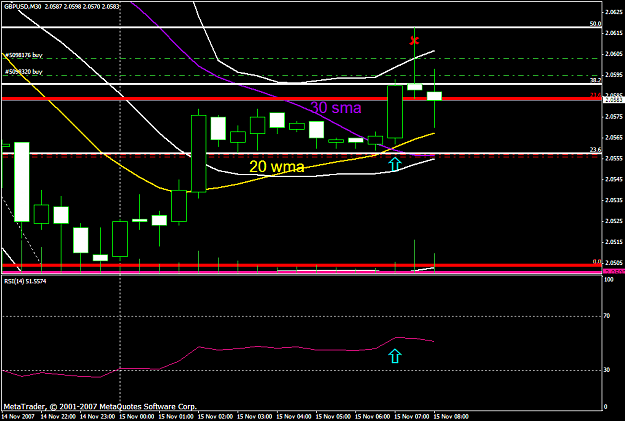
Task: Click the 50.0 Fibonacci level label
Action: 596,24
